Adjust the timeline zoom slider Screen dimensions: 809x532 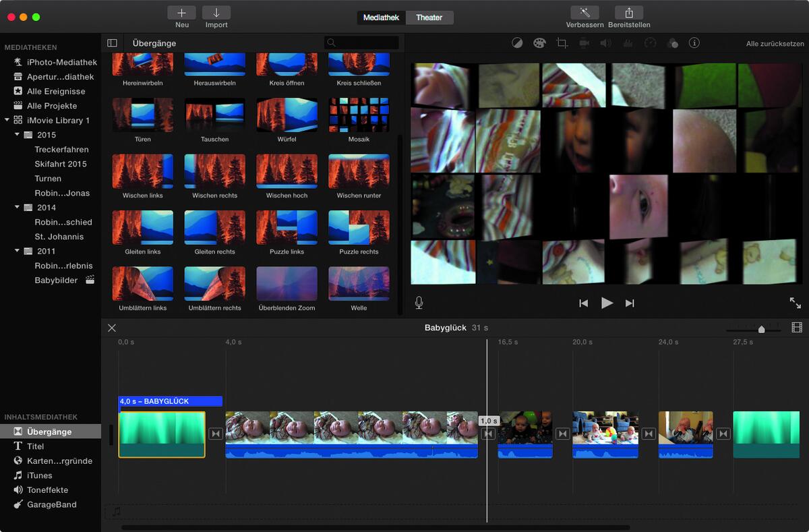[761, 330]
